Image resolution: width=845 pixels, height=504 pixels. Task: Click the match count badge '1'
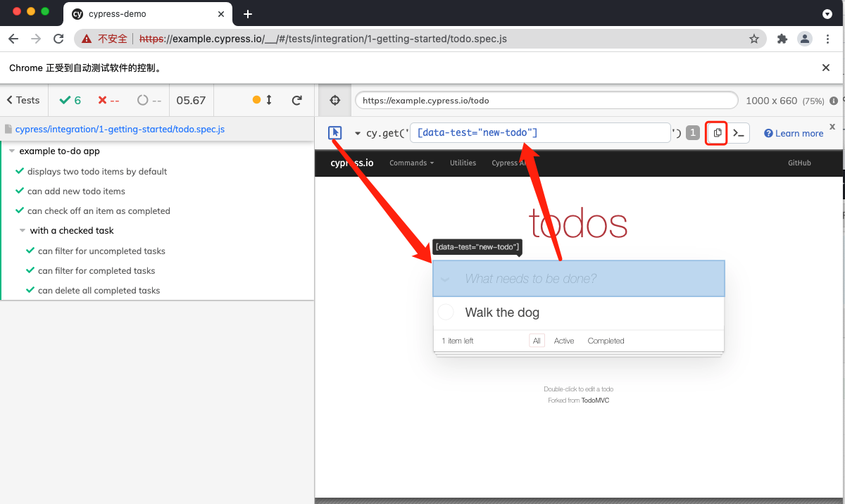point(693,133)
